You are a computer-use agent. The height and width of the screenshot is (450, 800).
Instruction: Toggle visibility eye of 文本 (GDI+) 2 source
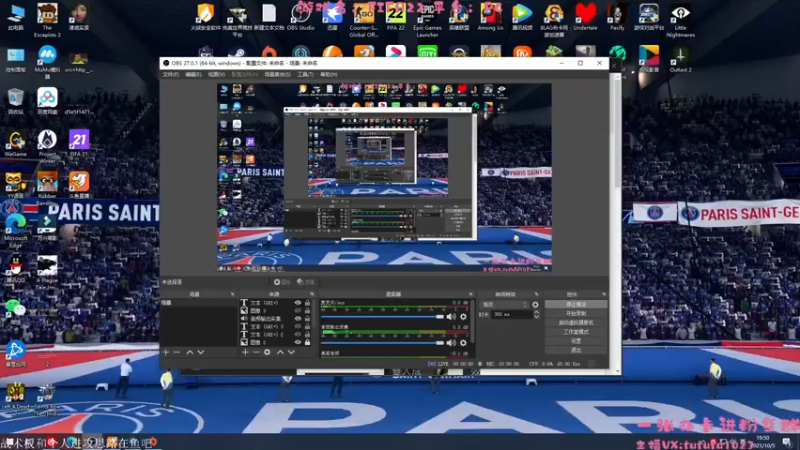298,334
